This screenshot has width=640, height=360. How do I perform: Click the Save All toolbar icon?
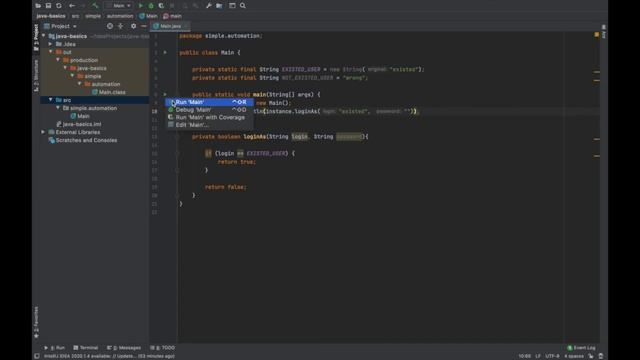pyautogui.click(x=48, y=6)
